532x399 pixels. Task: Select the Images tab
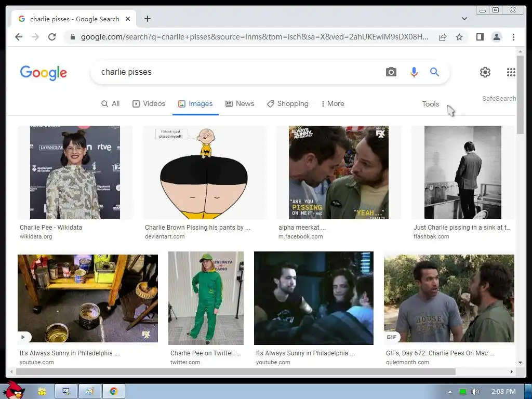pyautogui.click(x=195, y=104)
